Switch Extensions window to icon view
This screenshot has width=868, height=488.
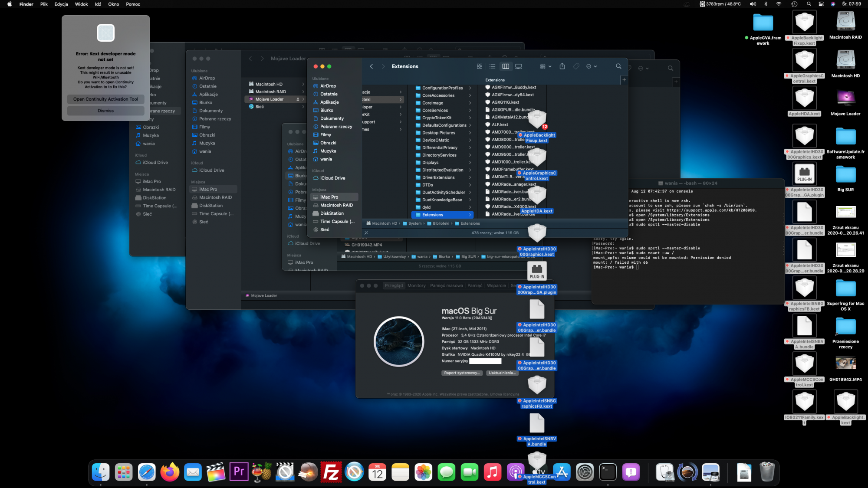480,66
